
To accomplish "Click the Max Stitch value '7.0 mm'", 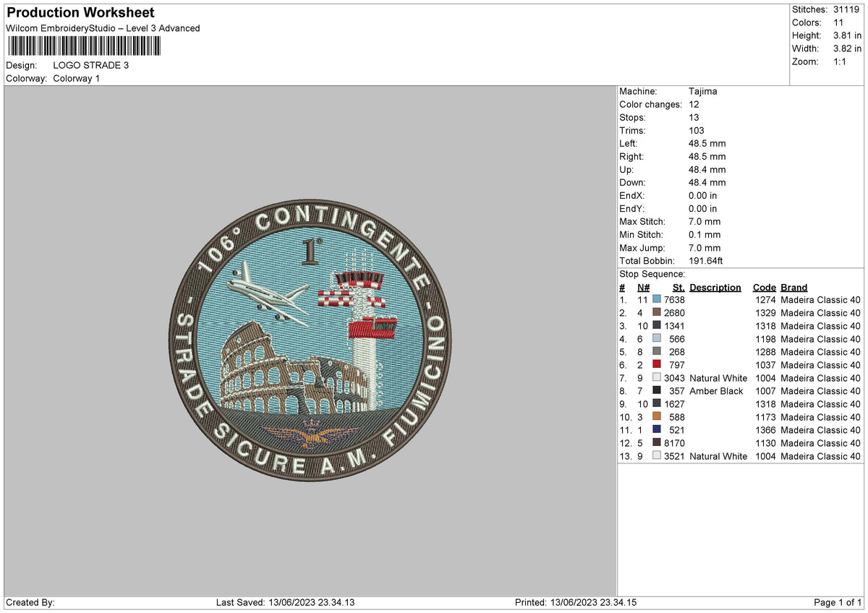I will [705, 222].
